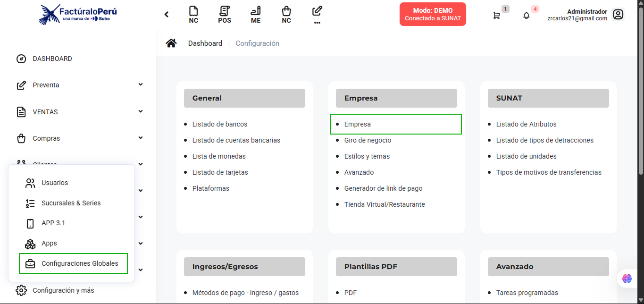644x304 pixels.
Task: Click the home icon in the breadcrumb
Action: pyautogui.click(x=171, y=42)
